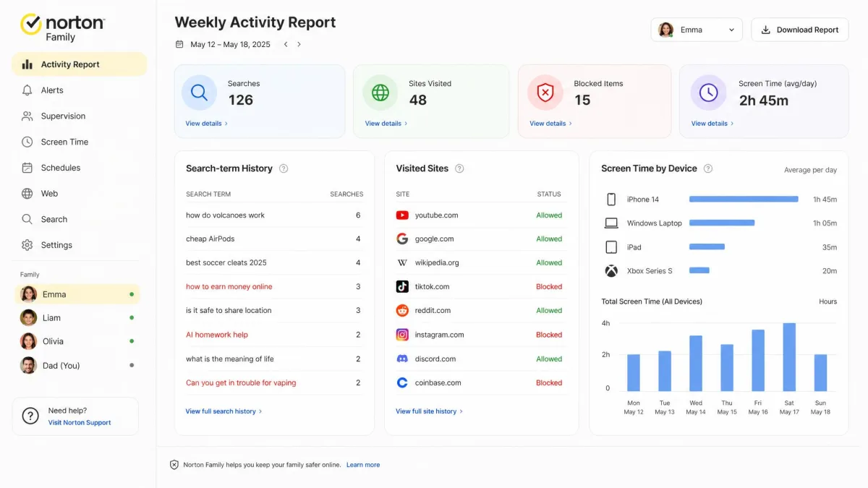
Task: Click the Learn more link in footer
Action: pyautogui.click(x=363, y=465)
